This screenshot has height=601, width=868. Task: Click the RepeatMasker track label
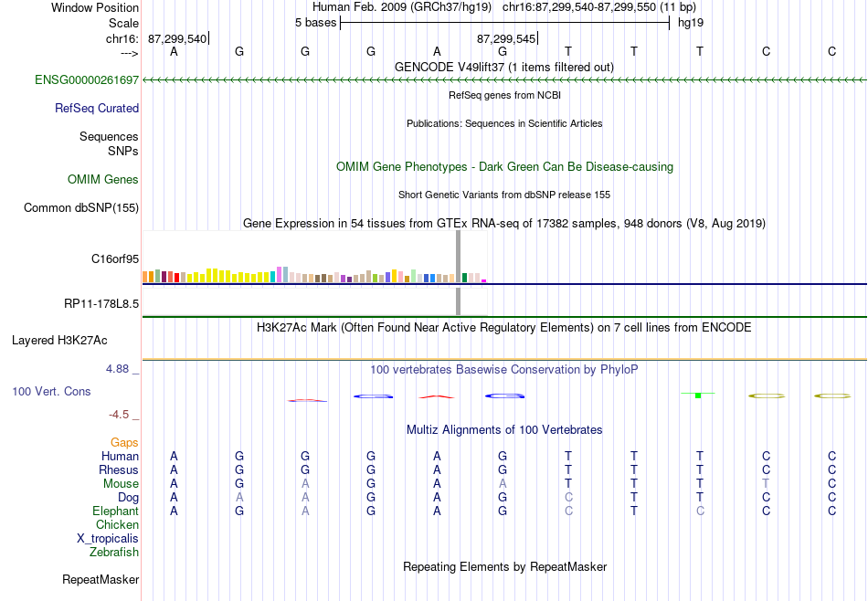coord(101,580)
